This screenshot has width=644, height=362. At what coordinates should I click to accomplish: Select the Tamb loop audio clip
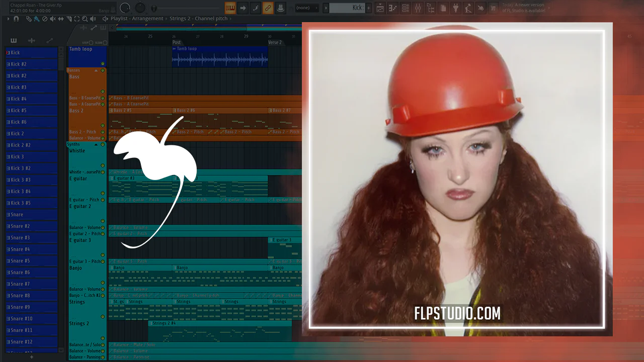(220, 57)
